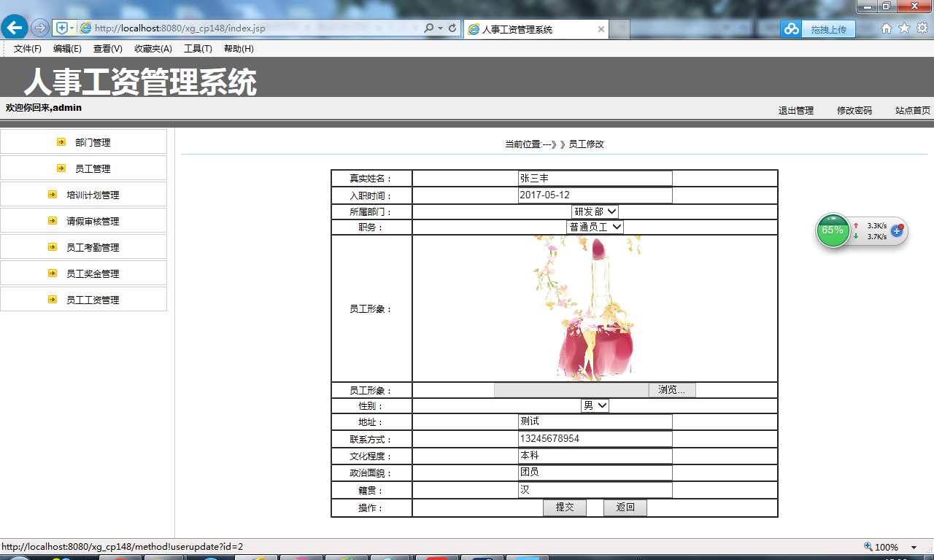Click the yellow arrow icon beside 员工管理

point(61,168)
